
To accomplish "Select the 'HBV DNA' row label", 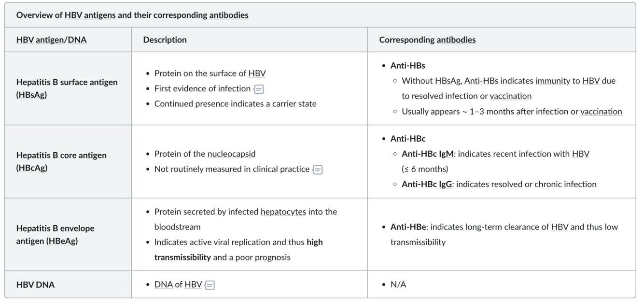I will [x=35, y=285].
